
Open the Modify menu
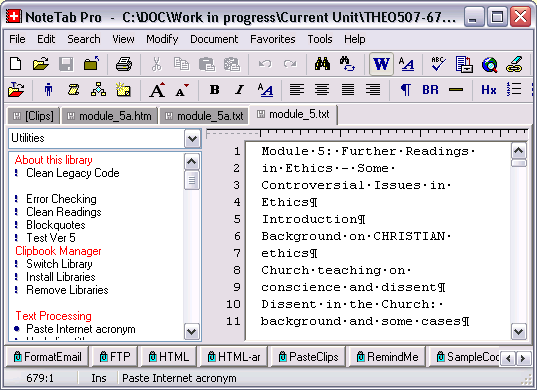click(x=162, y=39)
